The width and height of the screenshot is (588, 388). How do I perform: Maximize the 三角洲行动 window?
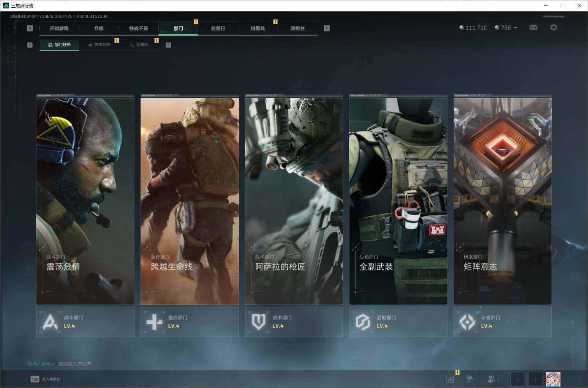[x=562, y=6]
